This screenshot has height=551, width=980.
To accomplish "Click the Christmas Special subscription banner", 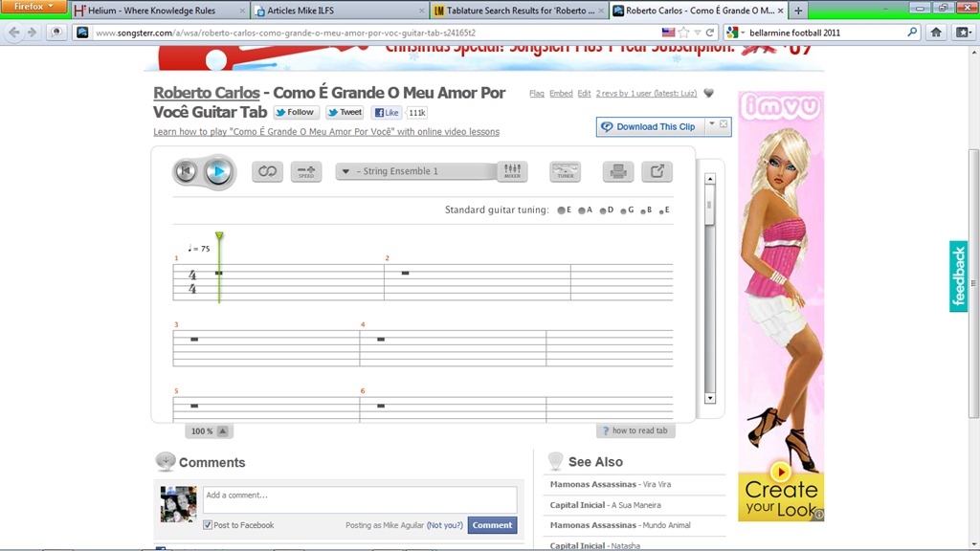I will (483, 57).
